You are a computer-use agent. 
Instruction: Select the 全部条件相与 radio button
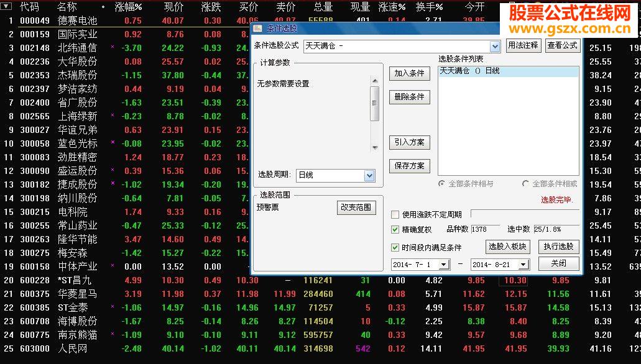click(441, 184)
